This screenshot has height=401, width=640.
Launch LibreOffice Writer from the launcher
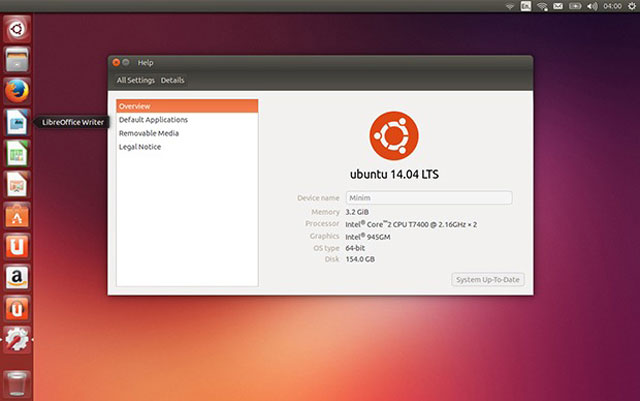click(x=17, y=122)
